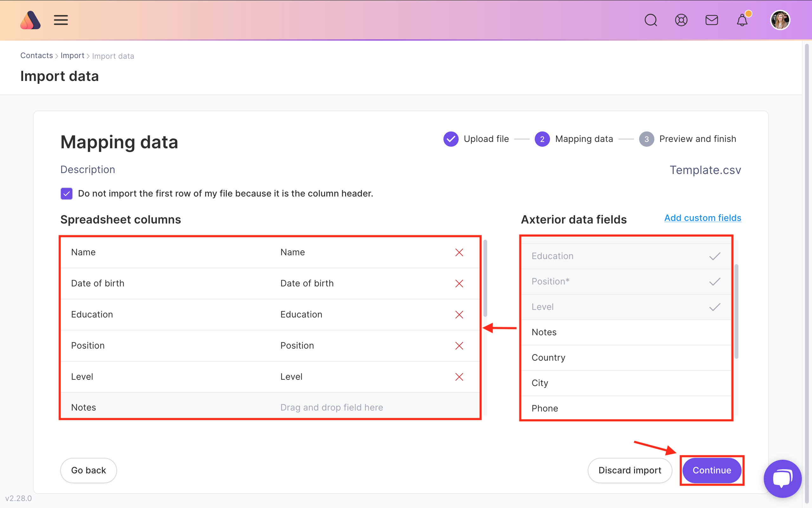The height and width of the screenshot is (508, 812).
Task: Open the search icon in header
Action: click(651, 20)
